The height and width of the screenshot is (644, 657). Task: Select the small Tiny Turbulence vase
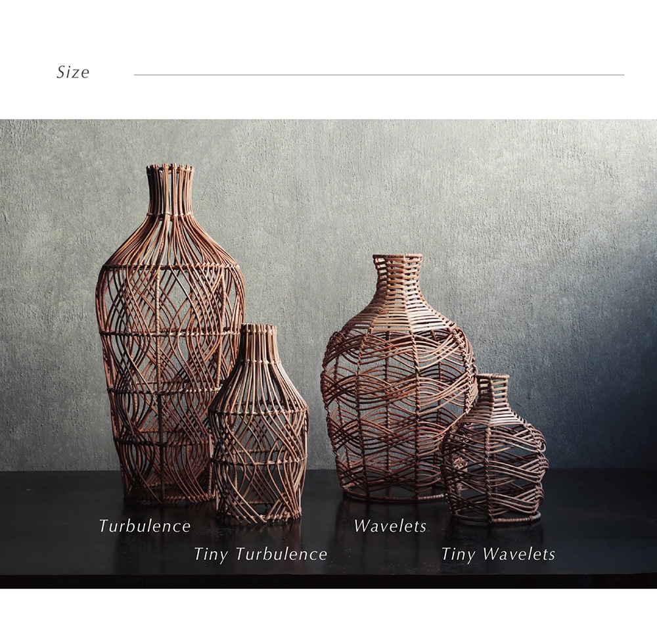point(258,423)
